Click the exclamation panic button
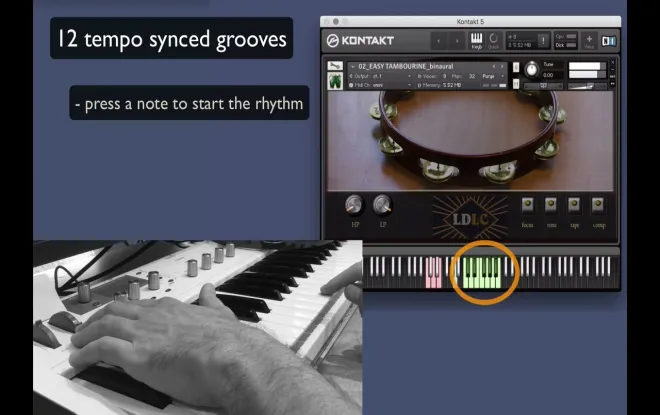This screenshot has height=415, width=660. coord(543,41)
